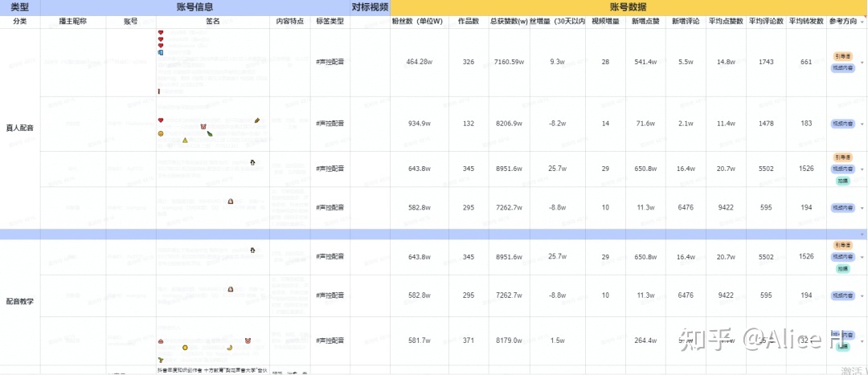Open the 参考方向 dropdown in the 934.9w row

coord(862,124)
